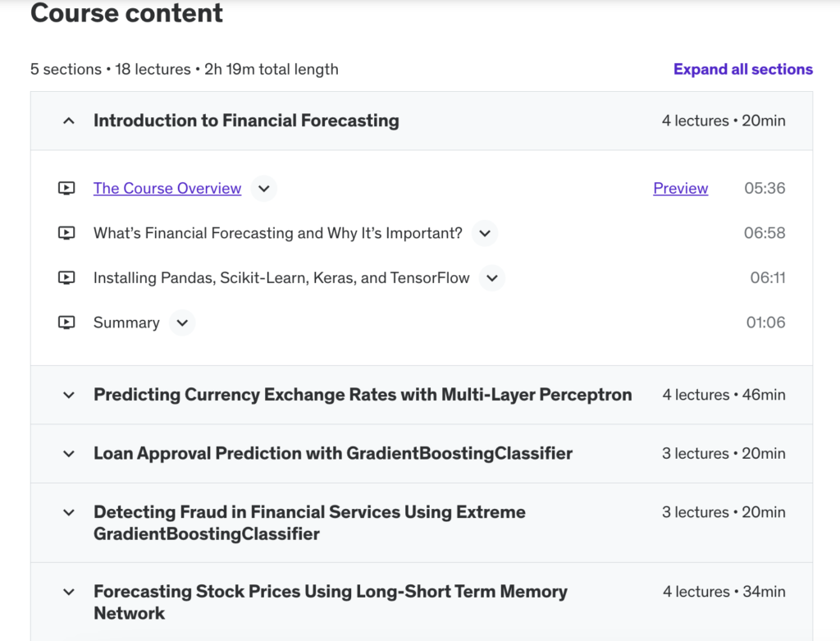Expand Predicting Currency Exchange Rates section
The image size is (840, 641).
click(x=69, y=395)
